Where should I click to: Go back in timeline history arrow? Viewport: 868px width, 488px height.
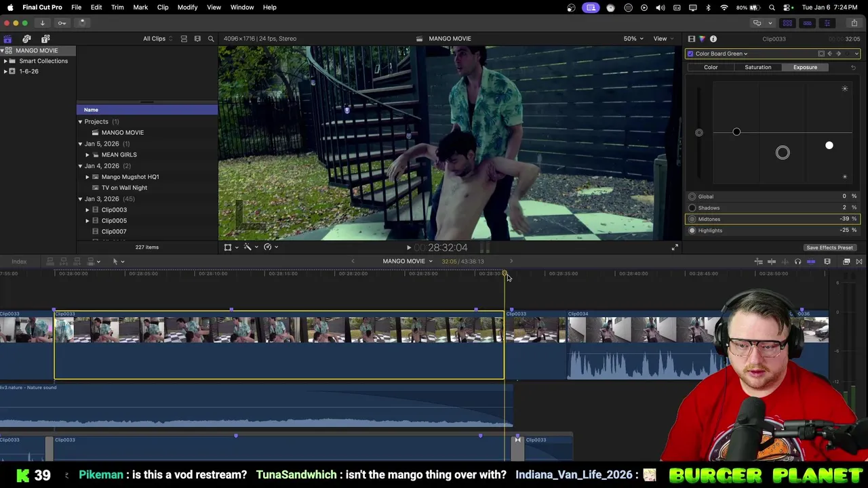pyautogui.click(x=353, y=262)
